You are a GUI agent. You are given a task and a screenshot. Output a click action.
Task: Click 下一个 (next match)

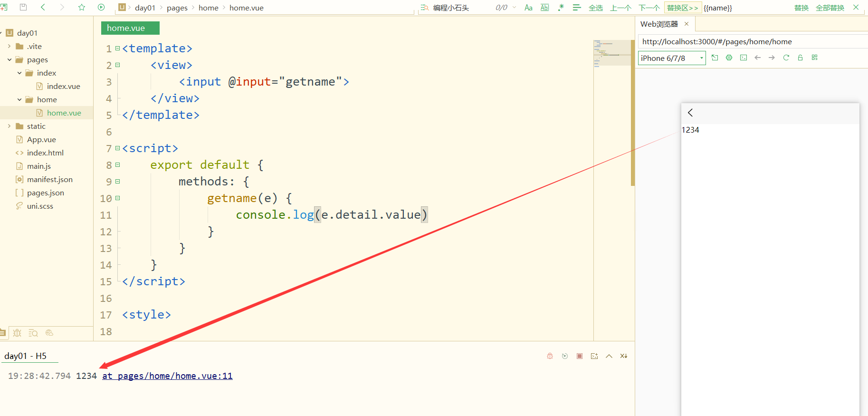point(649,8)
